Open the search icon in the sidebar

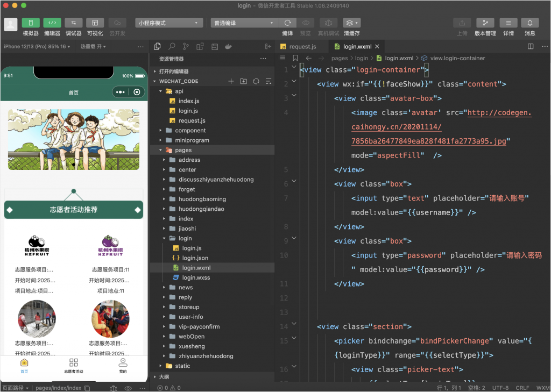[172, 47]
